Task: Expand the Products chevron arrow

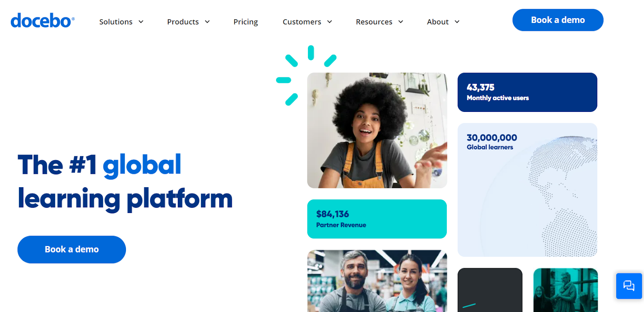Action: 207,22
